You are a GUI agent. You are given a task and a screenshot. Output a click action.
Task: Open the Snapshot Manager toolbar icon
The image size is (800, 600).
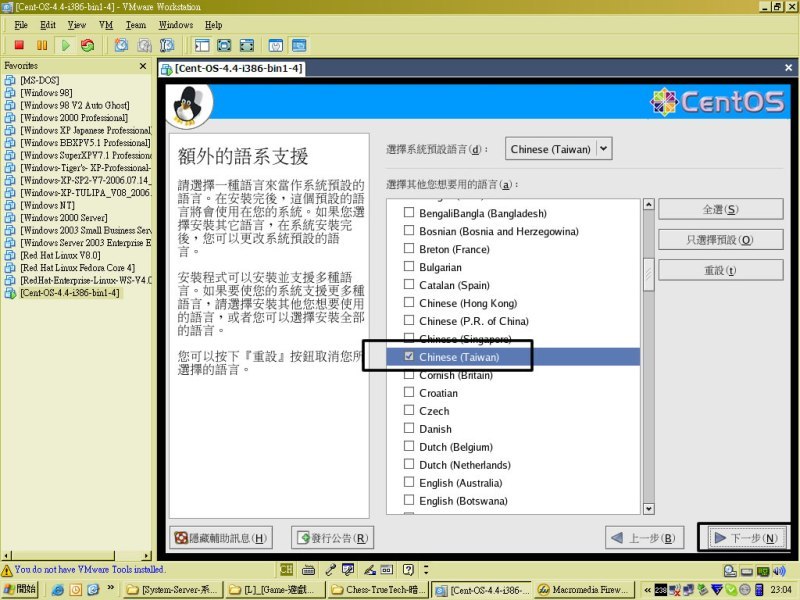click(x=167, y=45)
